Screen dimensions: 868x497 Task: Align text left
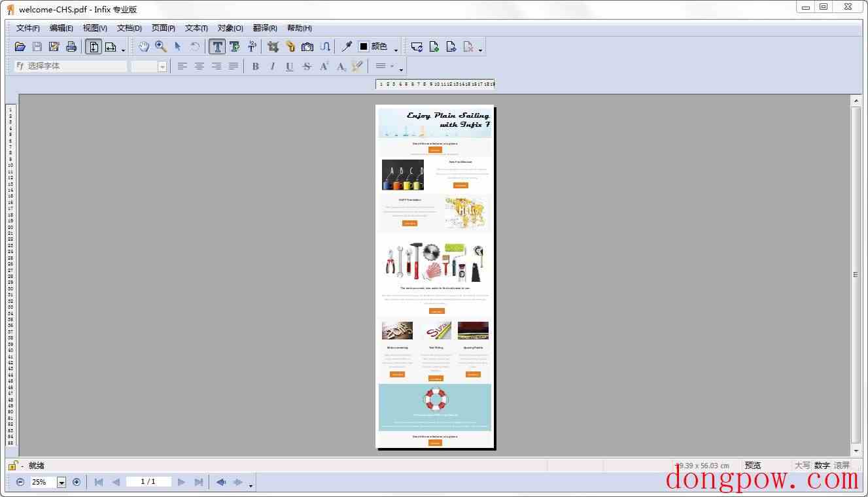(182, 66)
